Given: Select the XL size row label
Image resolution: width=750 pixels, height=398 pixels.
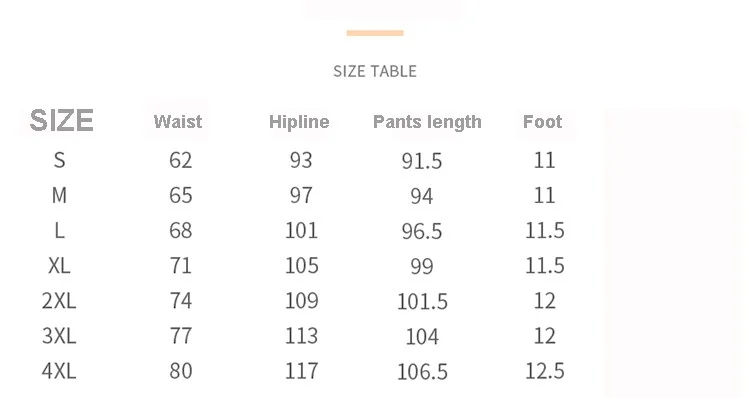Looking at the screenshot, I should click(59, 265).
